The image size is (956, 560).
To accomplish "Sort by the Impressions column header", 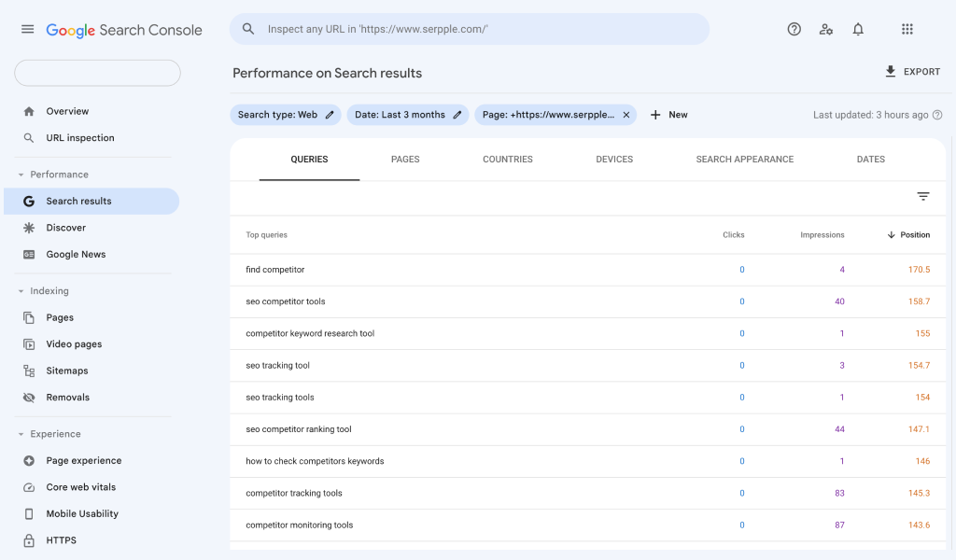I will 822,234.
